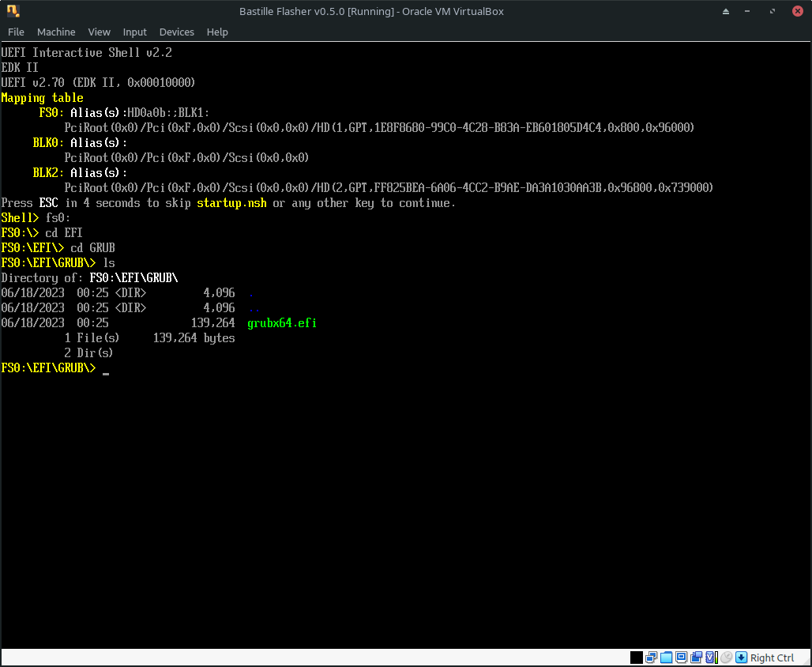Click the yellow 'BLK0:' mapping label

(x=48, y=143)
